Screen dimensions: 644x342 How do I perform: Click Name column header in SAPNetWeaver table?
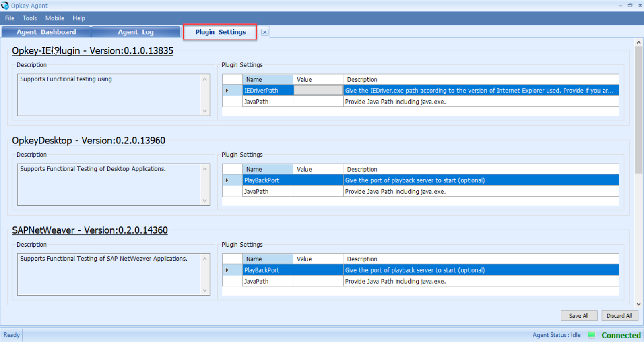268,259
